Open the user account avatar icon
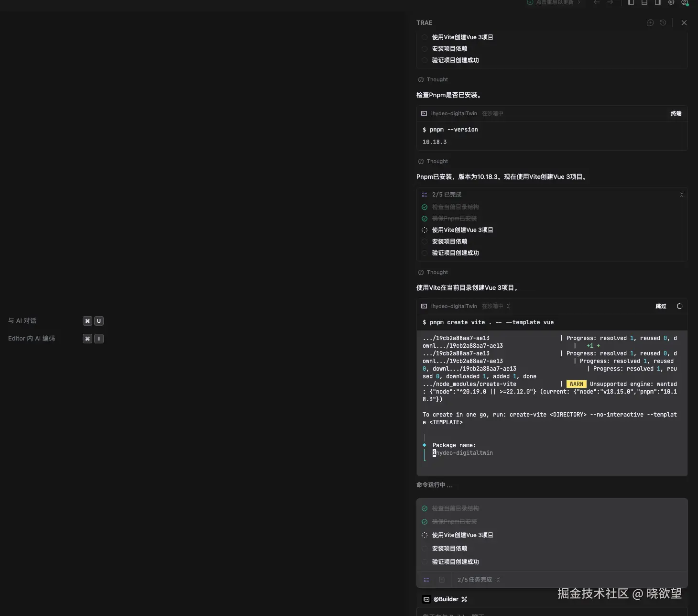The width and height of the screenshot is (698, 616). 685,2
